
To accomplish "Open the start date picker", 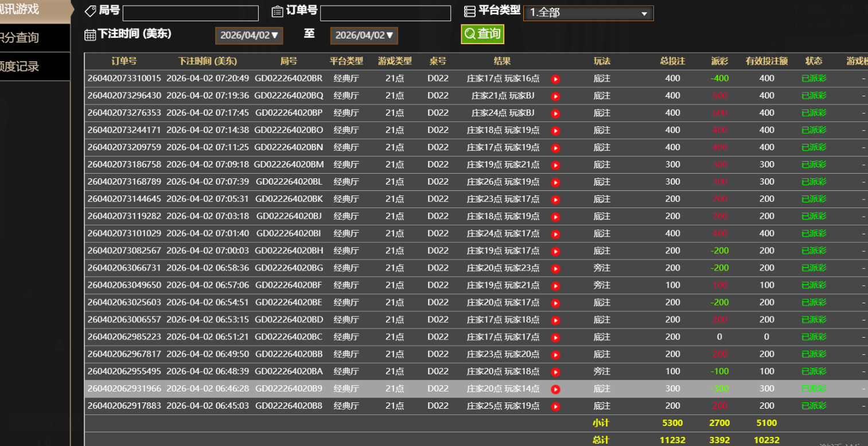I will 249,36.
